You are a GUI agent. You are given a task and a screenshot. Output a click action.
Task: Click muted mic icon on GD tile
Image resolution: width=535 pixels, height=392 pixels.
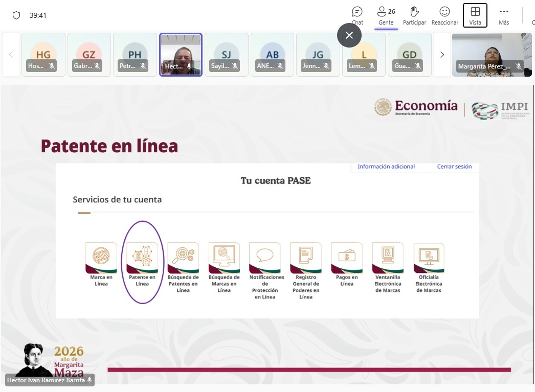tap(418, 66)
